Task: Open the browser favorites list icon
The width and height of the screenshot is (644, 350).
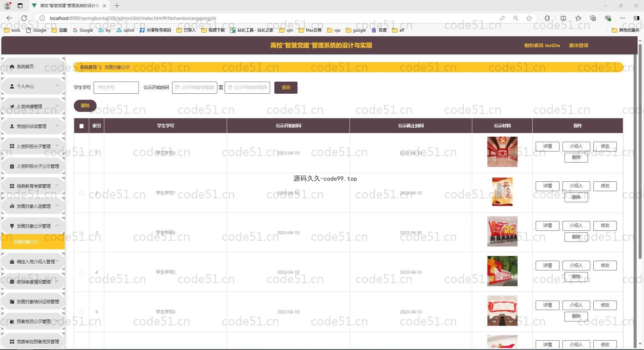Action: click(x=578, y=18)
